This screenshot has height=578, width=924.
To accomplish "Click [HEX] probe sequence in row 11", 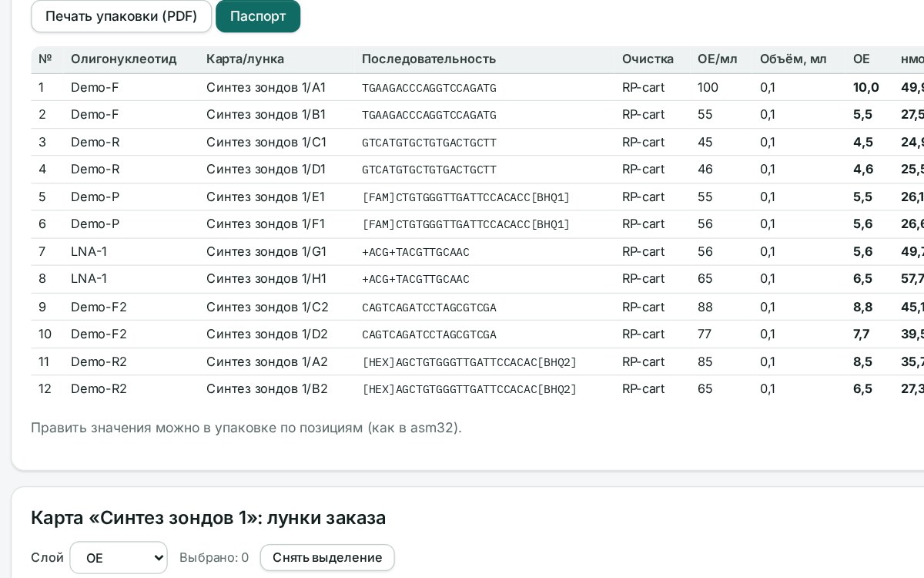I will [x=469, y=362].
